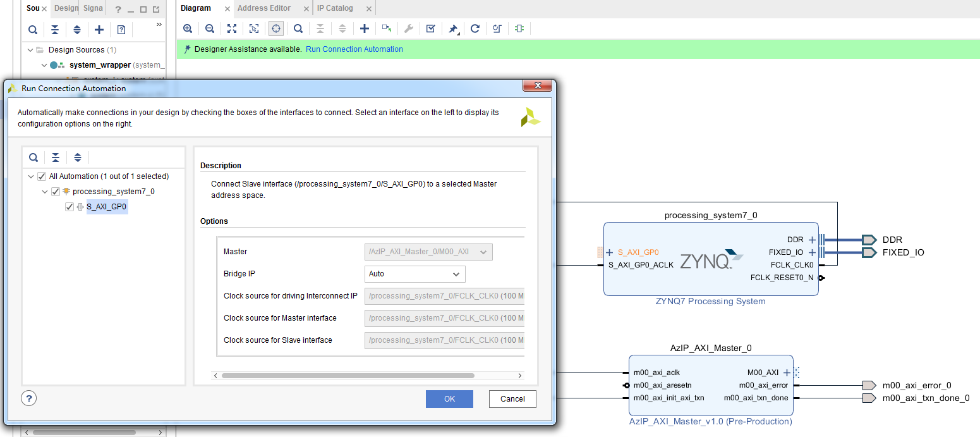Switch to the Signals tab
Screen dimensions: 980x437
(93, 8)
